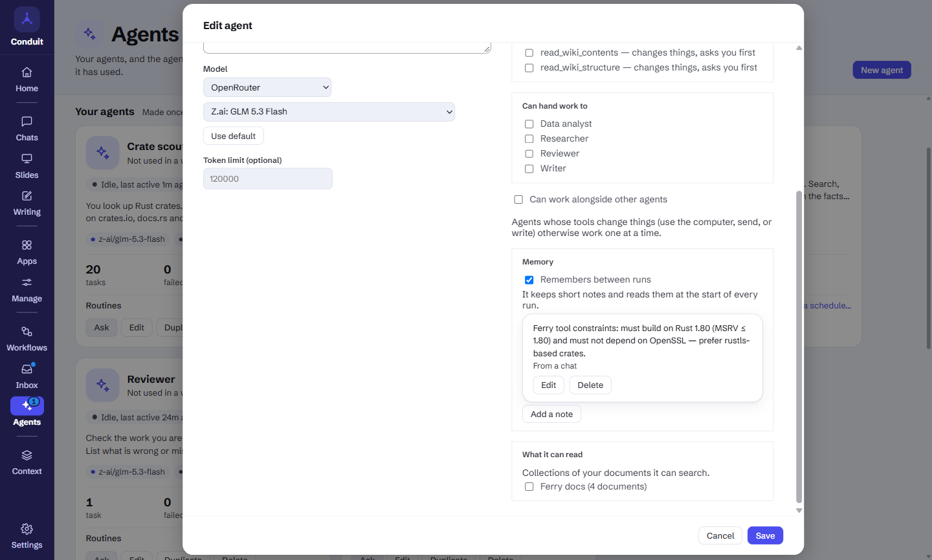Open Workflows icon in sidebar

click(x=27, y=332)
